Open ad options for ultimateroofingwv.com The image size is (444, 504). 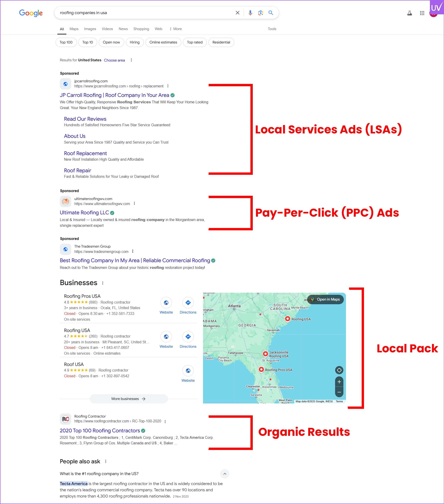click(134, 203)
